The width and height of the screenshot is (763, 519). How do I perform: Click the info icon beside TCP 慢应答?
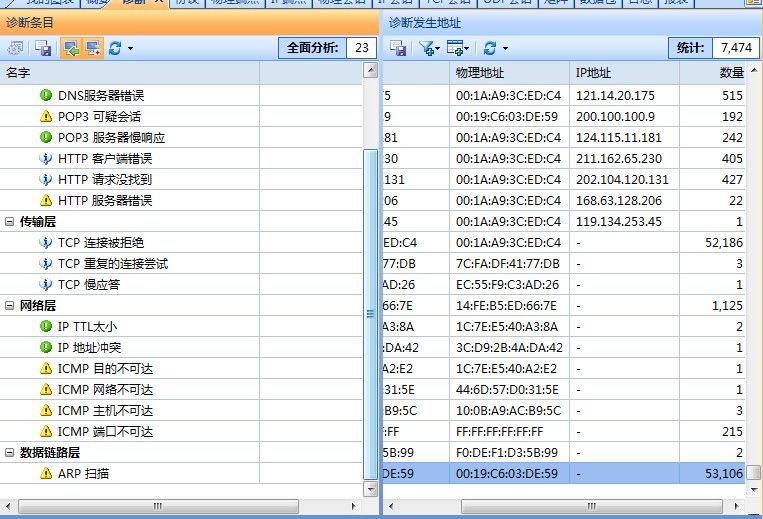pyautogui.click(x=46, y=285)
